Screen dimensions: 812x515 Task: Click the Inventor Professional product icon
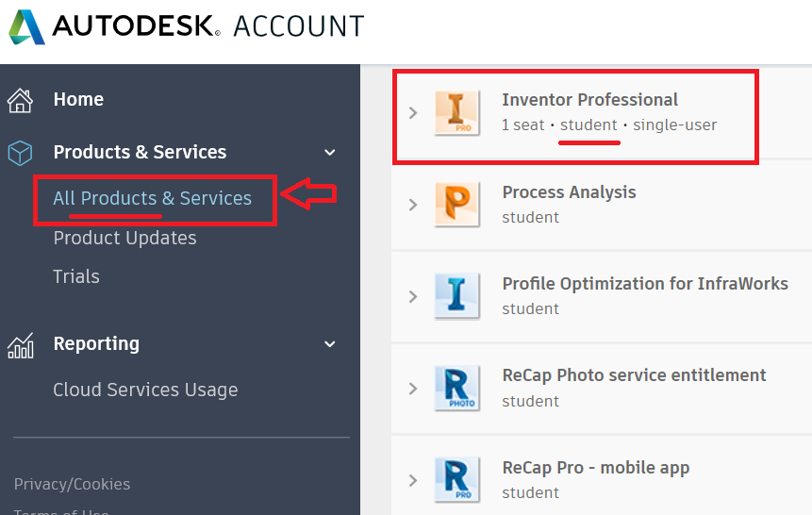coord(457,113)
